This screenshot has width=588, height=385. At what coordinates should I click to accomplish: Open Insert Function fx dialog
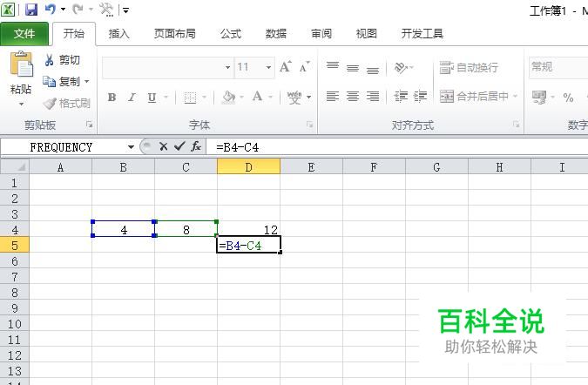(x=196, y=146)
